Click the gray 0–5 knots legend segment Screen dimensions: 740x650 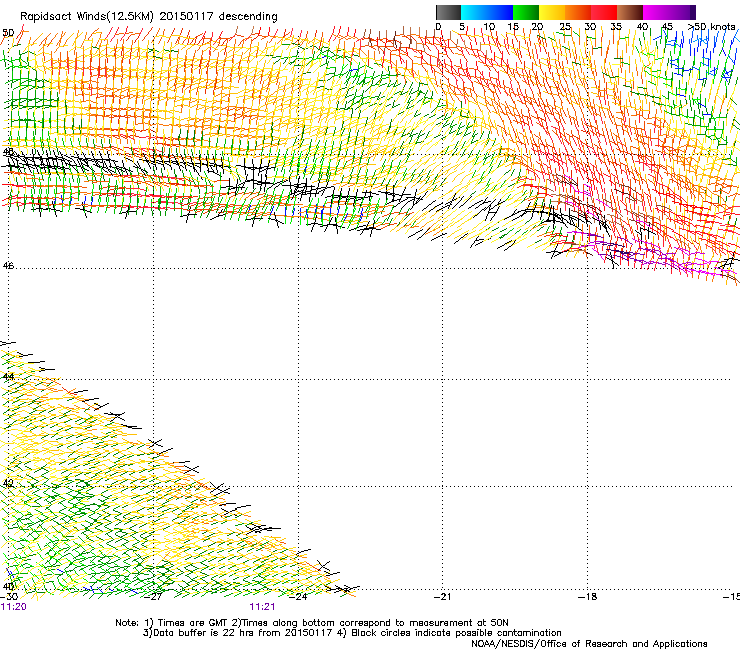(448, 12)
